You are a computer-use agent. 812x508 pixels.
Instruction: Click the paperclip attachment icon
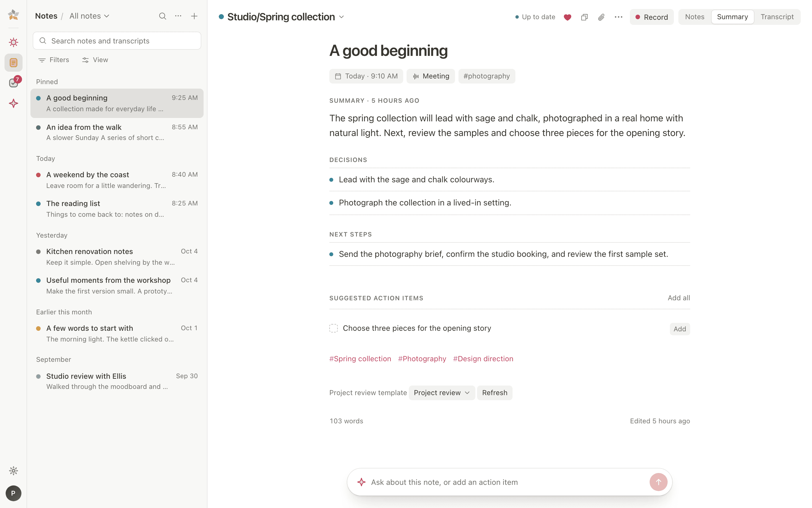click(x=601, y=17)
